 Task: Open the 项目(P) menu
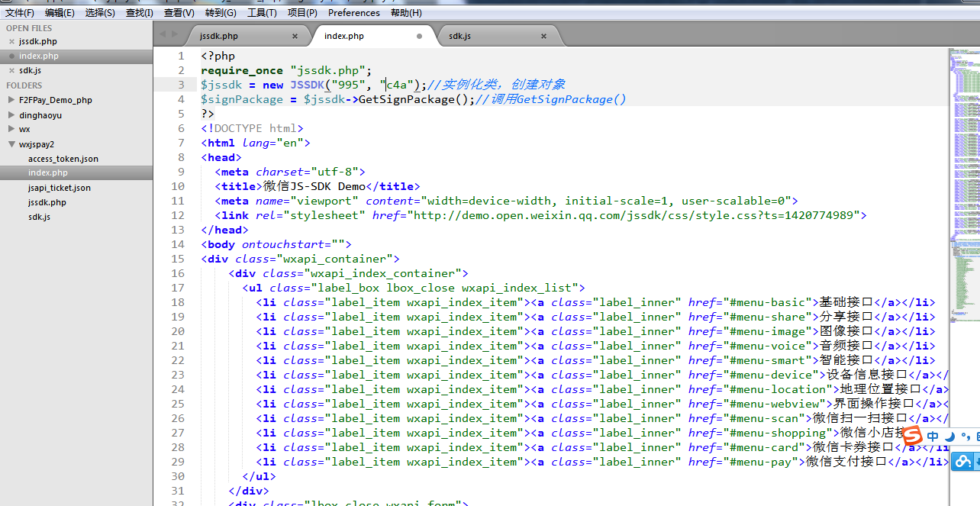(x=302, y=13)
